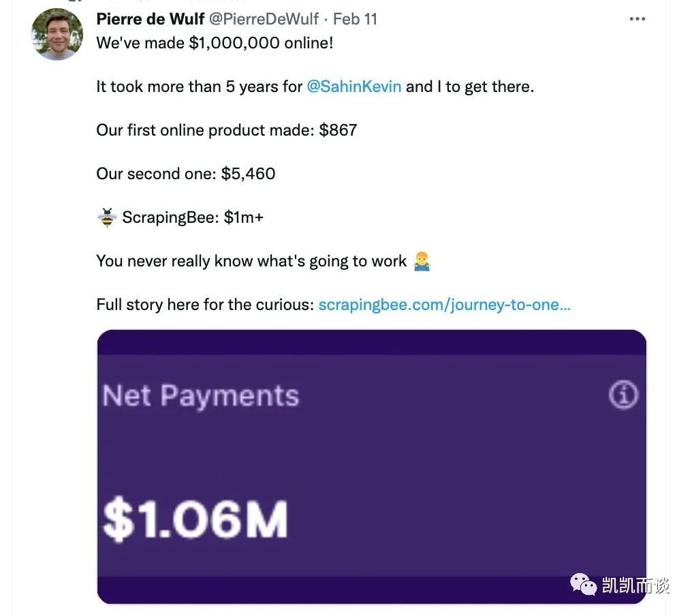This screenshot has width=692, height=616.
Task: Click the shrugging person emoji
Action: [x=422, y=261]
